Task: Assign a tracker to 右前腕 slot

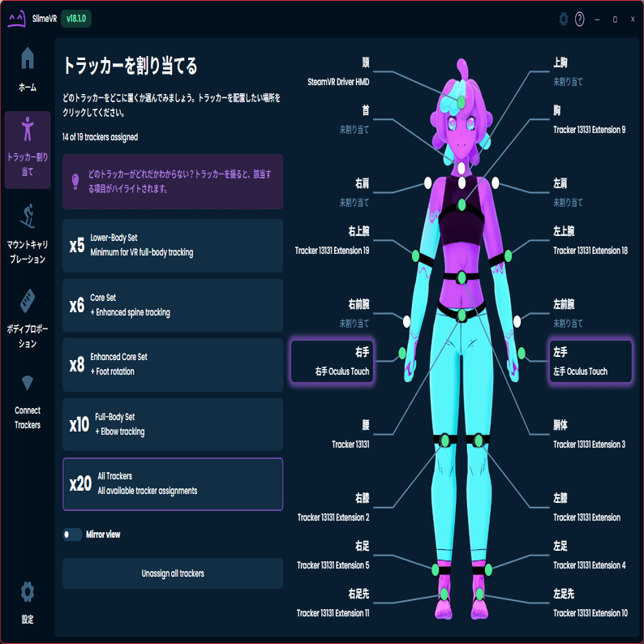Action: click(x=333, y=313)
